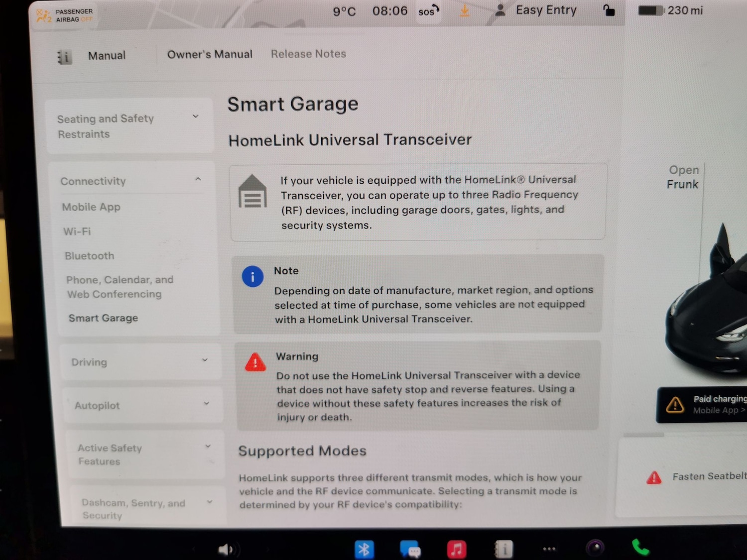Image resolution: width=747 pixels, height=560 pixels.
Task: Expand the Autopilot section
Action: pyautogui.click(x=143, y=405)
